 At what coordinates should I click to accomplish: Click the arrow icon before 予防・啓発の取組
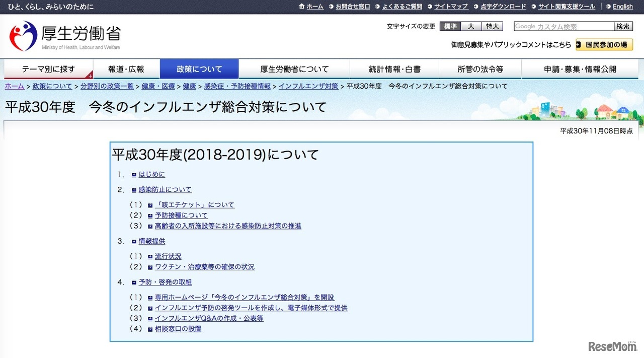pyautogui.click(x=134, y=282)
